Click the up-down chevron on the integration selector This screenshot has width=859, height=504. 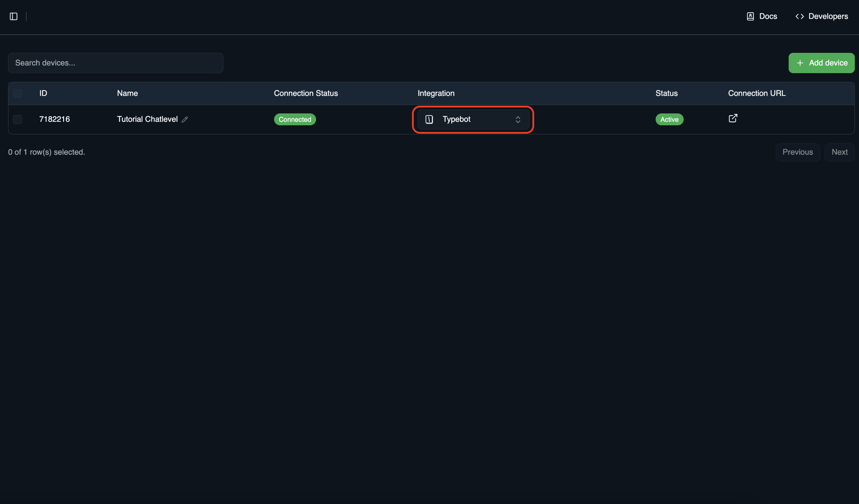pos(518,119)
